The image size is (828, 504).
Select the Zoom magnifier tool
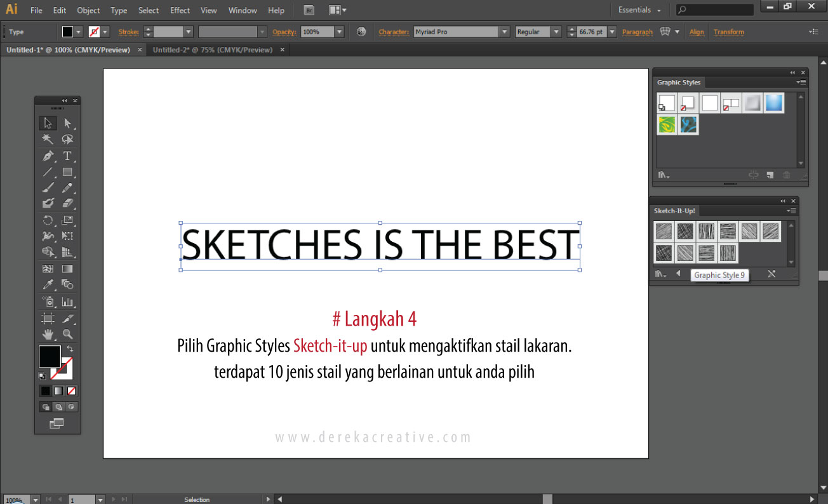coord(67,335)
